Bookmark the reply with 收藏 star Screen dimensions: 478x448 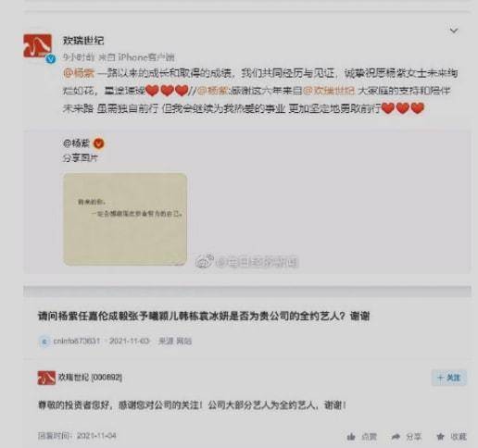(x=451, y=437)
